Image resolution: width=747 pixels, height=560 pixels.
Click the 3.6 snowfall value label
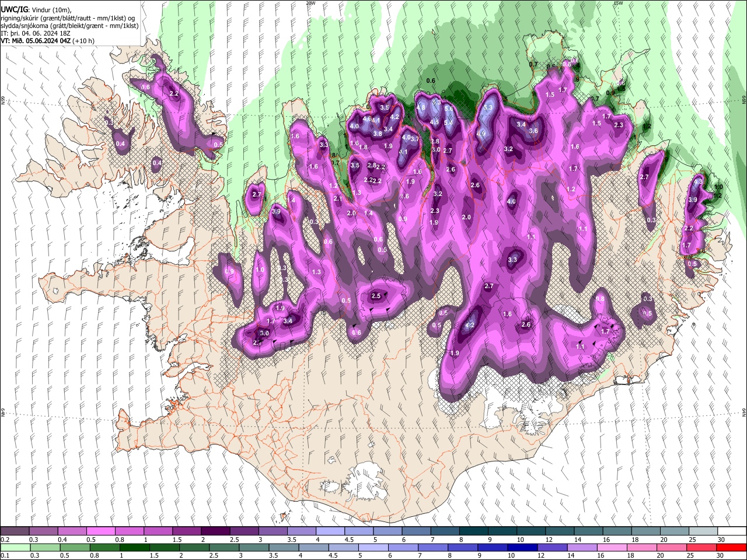(533, 131)
